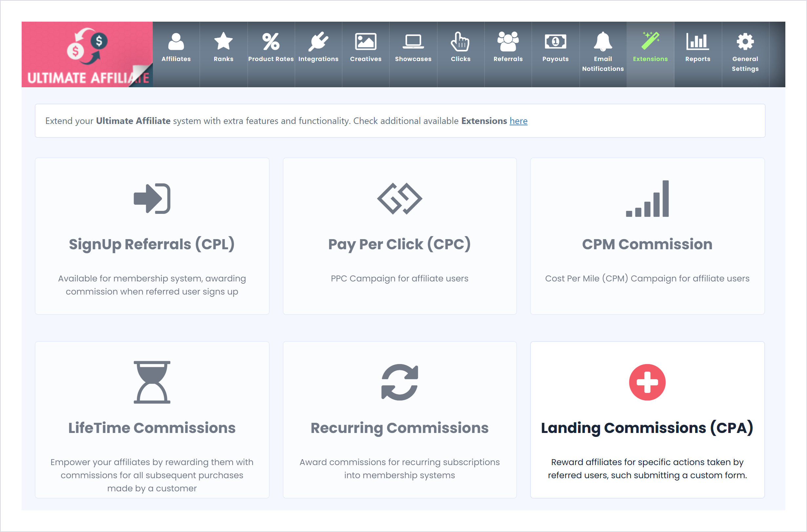The height and width of the screenshot is (532, 807).
Task: Click 'Reward affiliates for specific actions' description
Action: [x=647, y=469]
